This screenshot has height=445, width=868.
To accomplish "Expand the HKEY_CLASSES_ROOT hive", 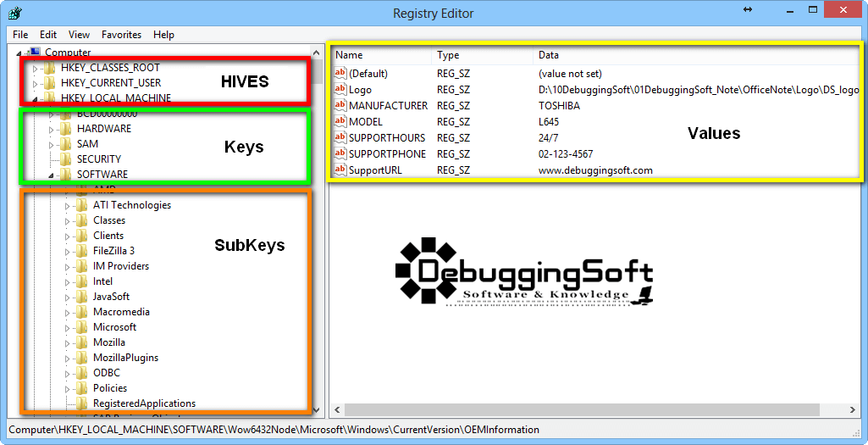I will (35, 69).
